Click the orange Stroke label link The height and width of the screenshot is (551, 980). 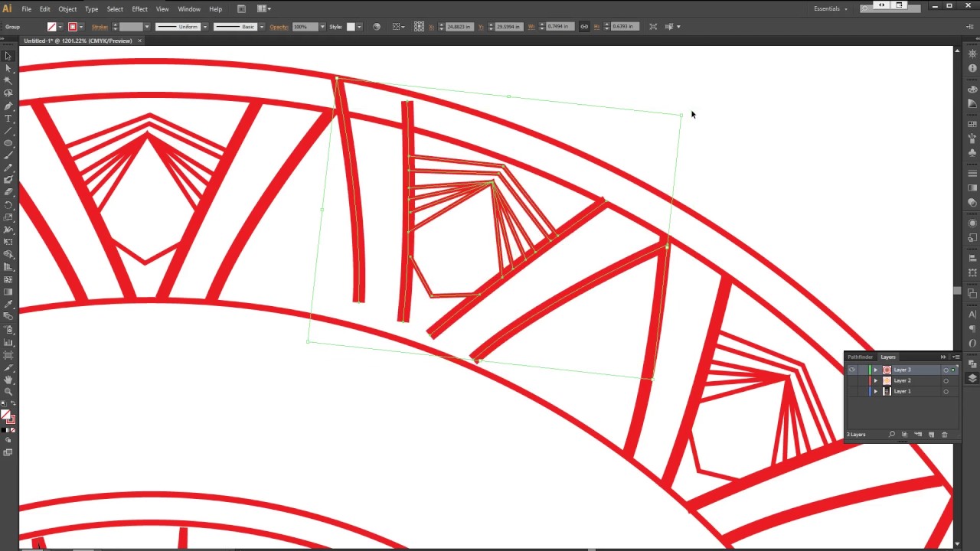click(100, 27)
